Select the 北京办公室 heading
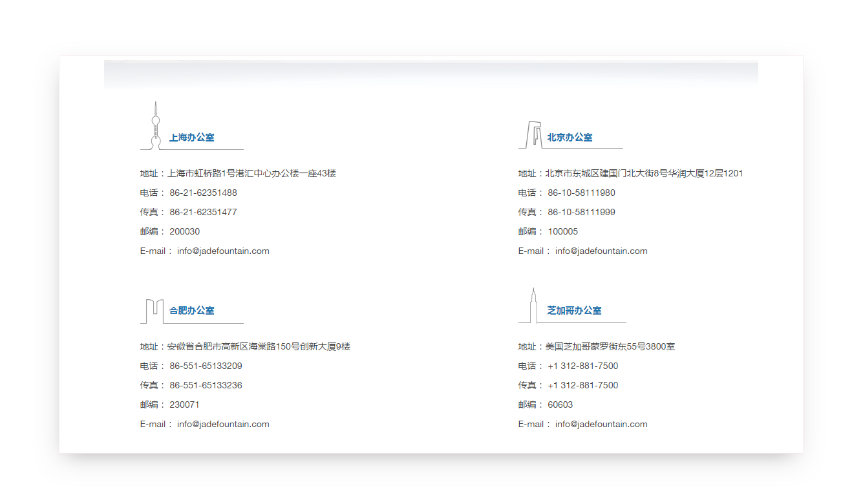This screenshot has width=863, height=504. coord(570,138)
